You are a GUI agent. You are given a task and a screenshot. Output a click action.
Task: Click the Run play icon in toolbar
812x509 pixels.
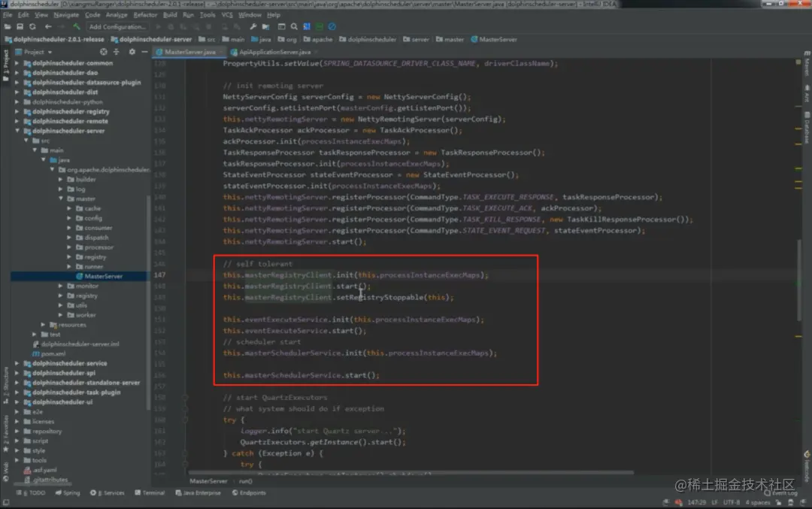coord(158,26)
